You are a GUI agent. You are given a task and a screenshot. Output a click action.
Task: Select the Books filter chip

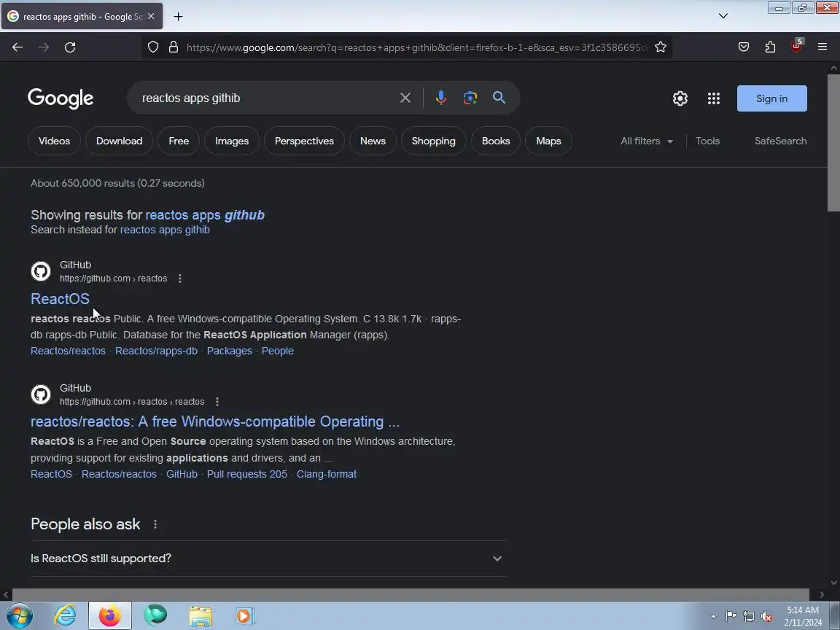(x=496, y=141)
